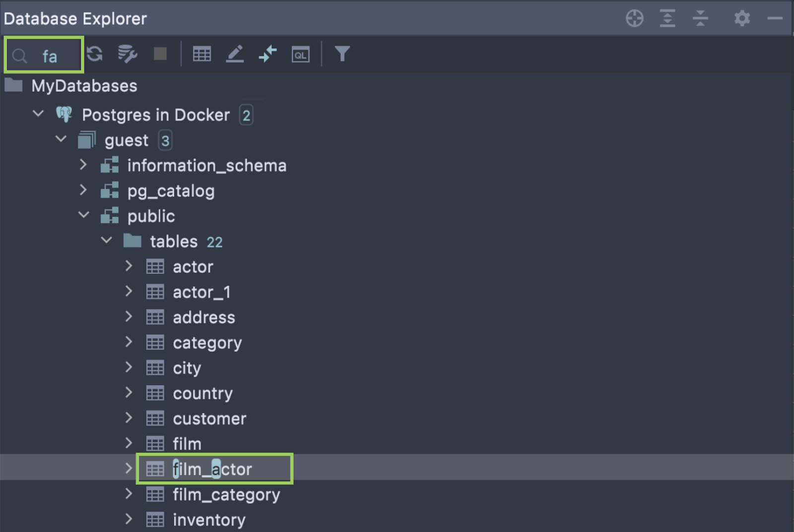Collapse the Postgres in Docker data source
The width and height of the screenshot is (794, 532).
[38, 114]
